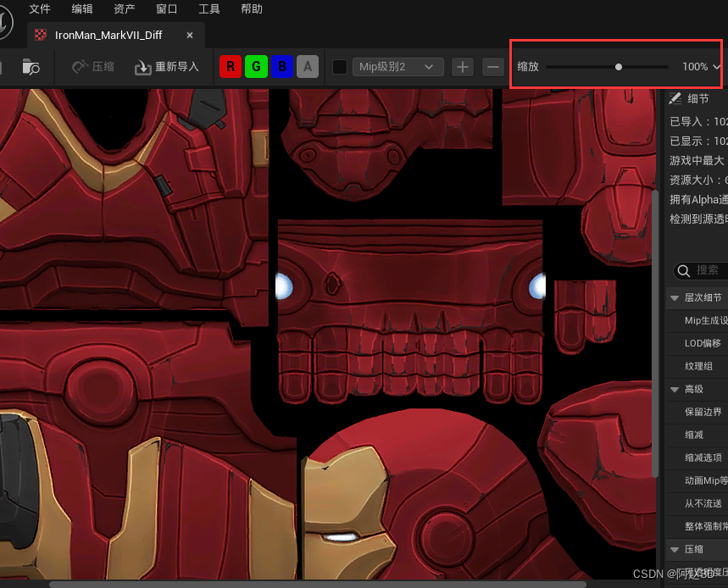Image resolution: width=728 pixels, height=588 pixels.
Task: Collapse the 高级 section
Action: click(675, 390)
